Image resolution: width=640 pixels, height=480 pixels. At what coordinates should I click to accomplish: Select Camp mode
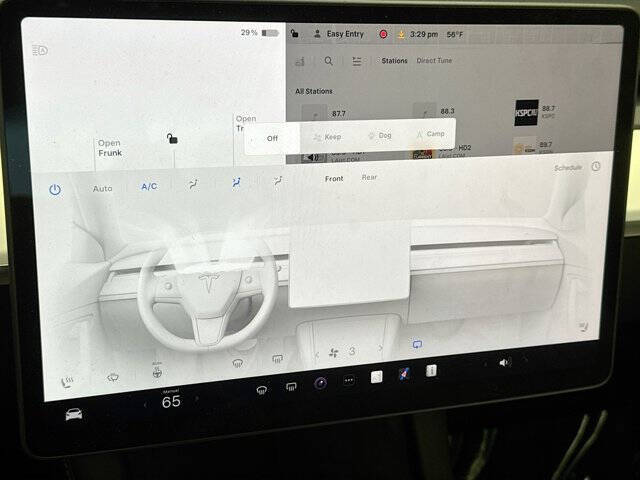point(430,134)
